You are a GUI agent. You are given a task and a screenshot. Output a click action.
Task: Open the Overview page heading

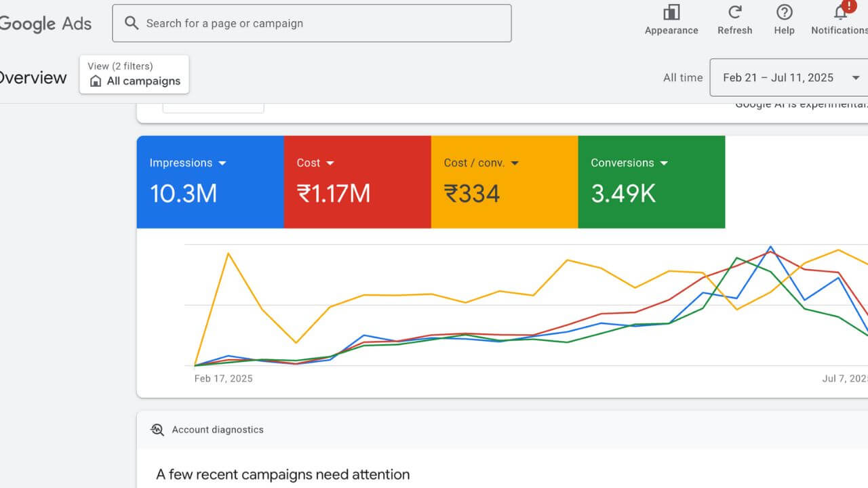[33, 78]
